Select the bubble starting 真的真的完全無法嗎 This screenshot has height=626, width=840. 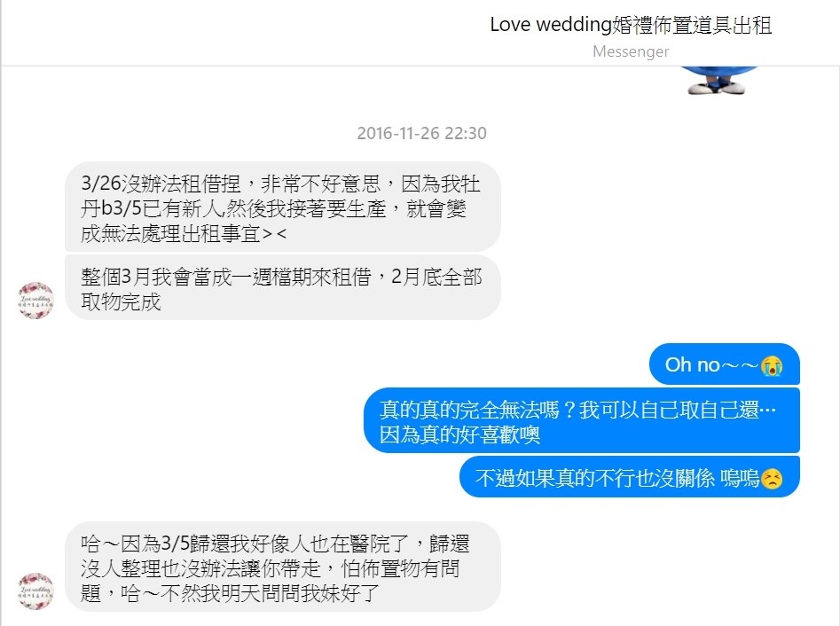point(582,420)
